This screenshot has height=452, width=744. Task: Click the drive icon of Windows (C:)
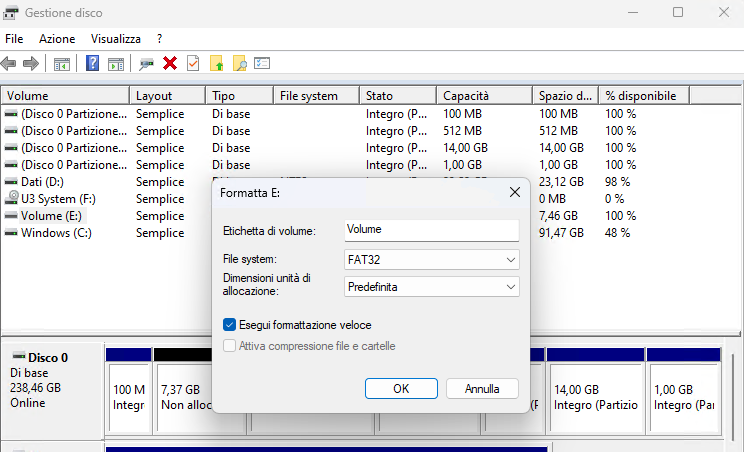(x=11, y=233)
